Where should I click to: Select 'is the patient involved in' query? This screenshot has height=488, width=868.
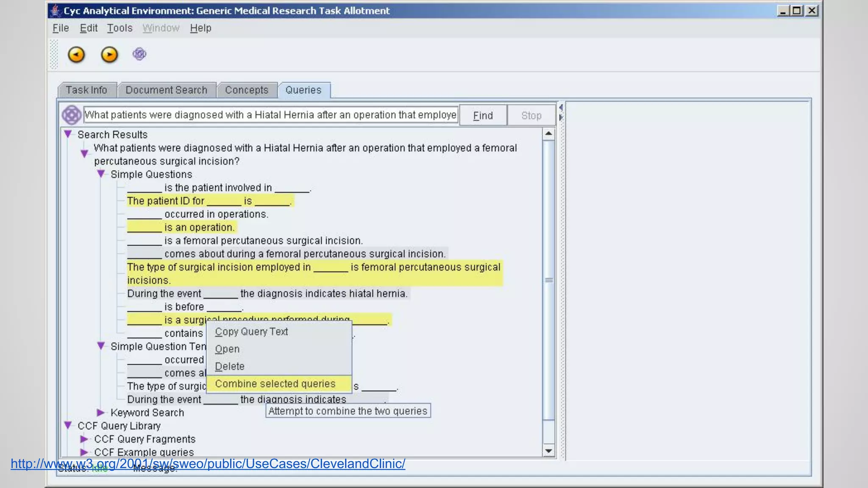click(219, 188)
